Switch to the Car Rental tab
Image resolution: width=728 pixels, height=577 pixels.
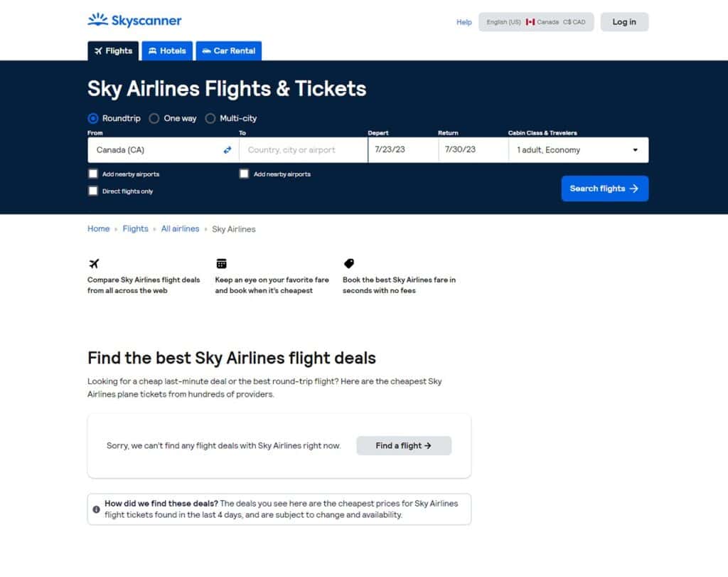pos(229,51)
